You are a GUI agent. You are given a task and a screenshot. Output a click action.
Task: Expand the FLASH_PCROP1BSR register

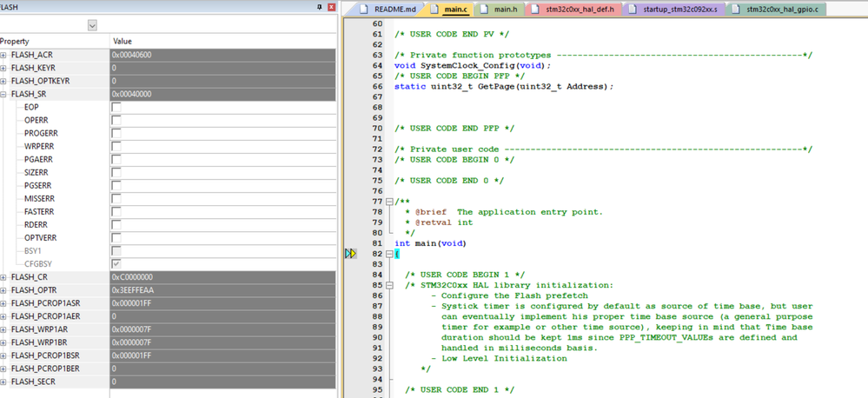click(x=3, y=355)
